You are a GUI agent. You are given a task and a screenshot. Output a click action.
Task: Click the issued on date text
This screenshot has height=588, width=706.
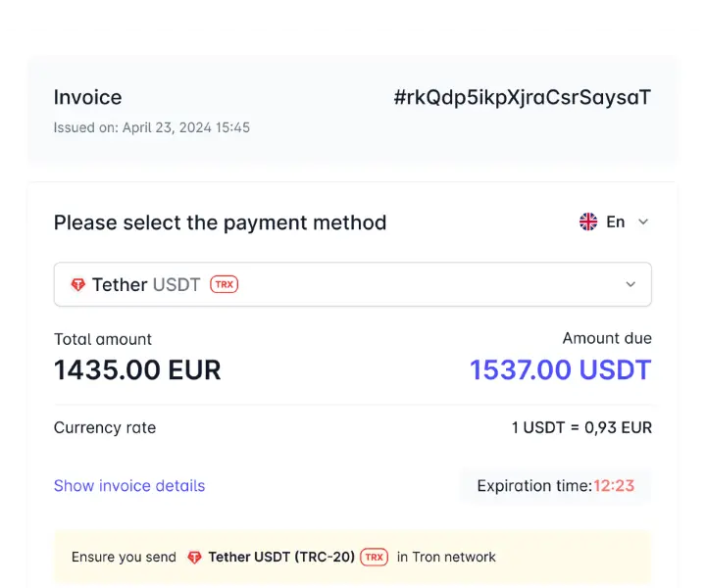click(152, 127)
